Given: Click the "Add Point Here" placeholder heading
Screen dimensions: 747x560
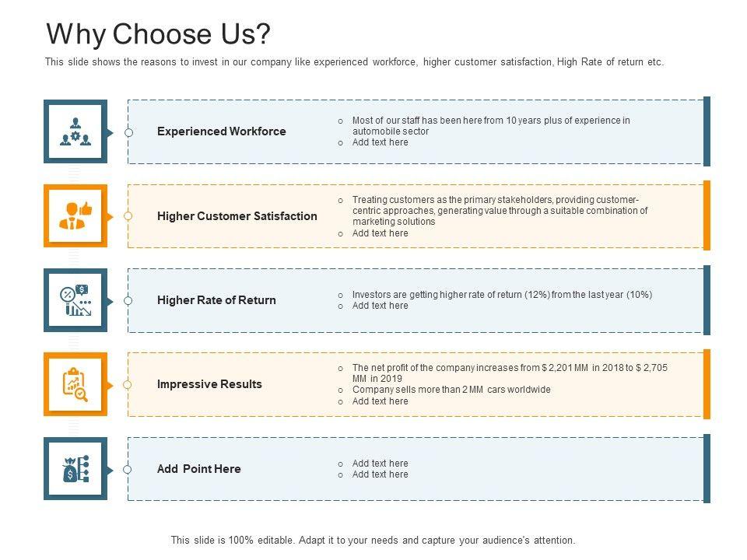Looking at the screenshot, I should click(199, 469).
